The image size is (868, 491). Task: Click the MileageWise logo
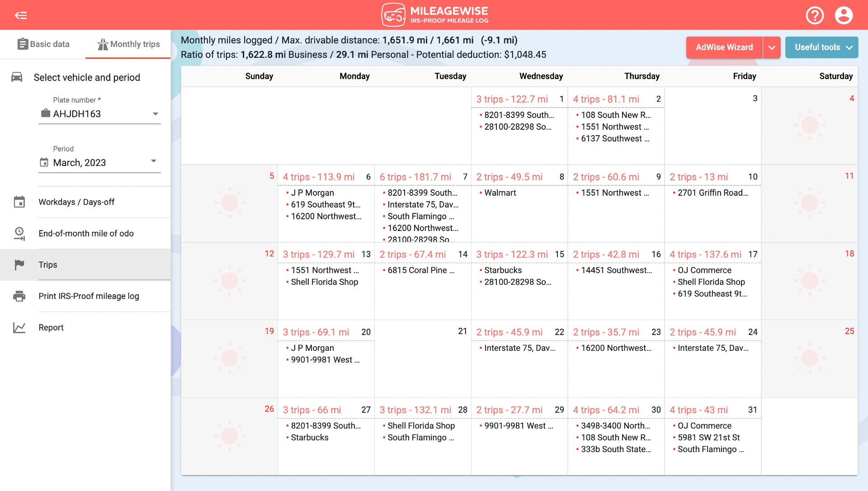tap(434, 15)
